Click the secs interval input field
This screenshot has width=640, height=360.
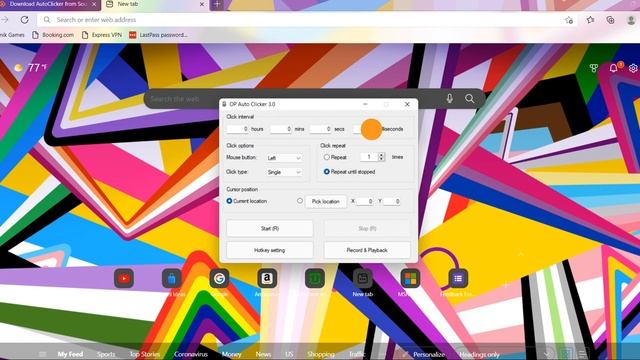(320, 129)
